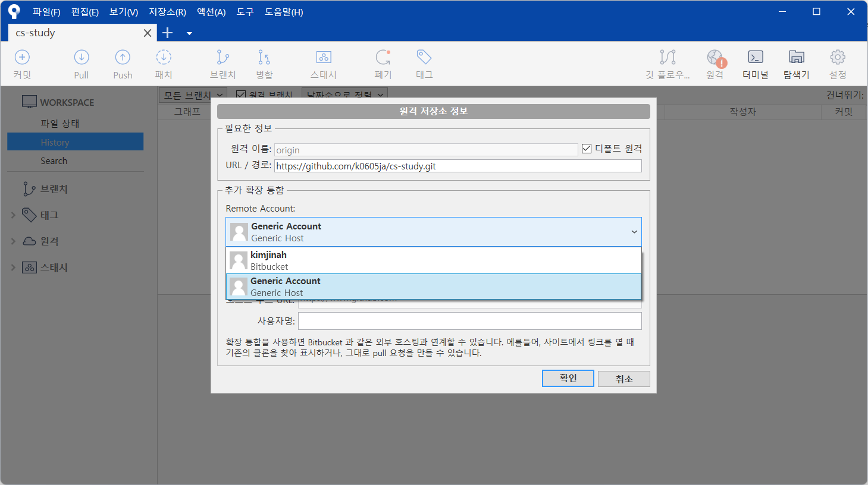Select Generic Account option in dropdown list
This screenshot has height=485, width=868.
(434, 286)
